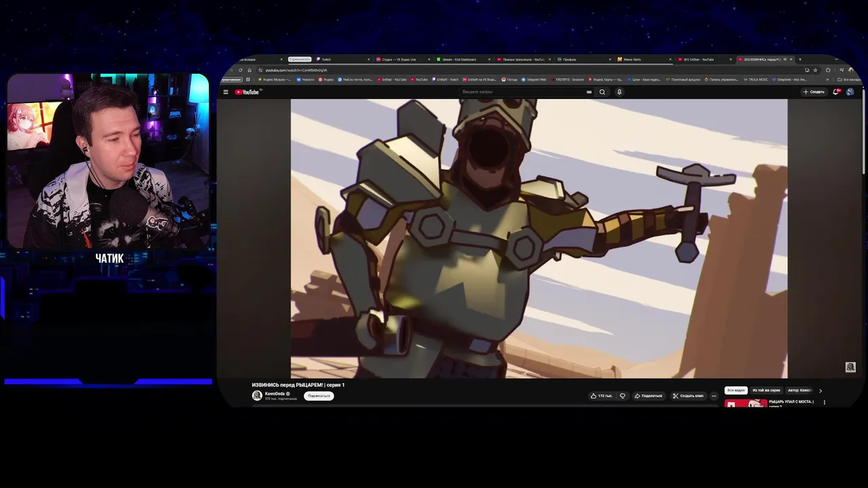Open the YouTube notifications bell
This screenshot has height=488, width=868.
[x=836, y=91]
